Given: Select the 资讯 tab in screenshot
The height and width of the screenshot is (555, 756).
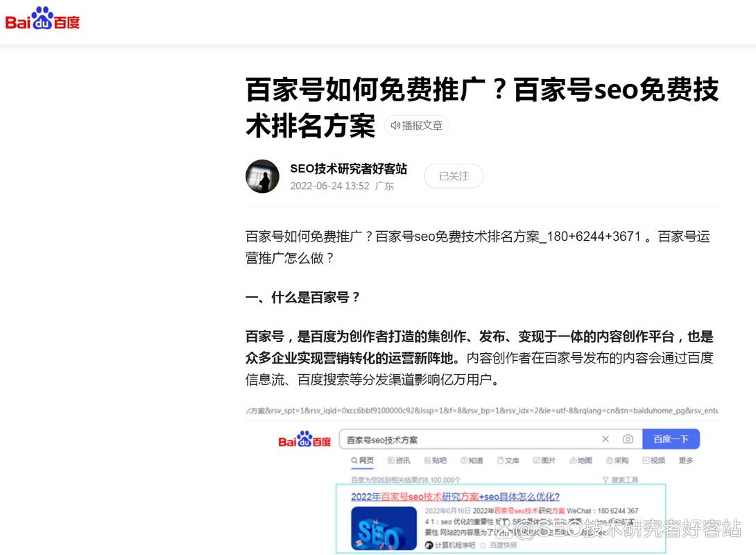Looking at the screenshot, I should (399, 461).
